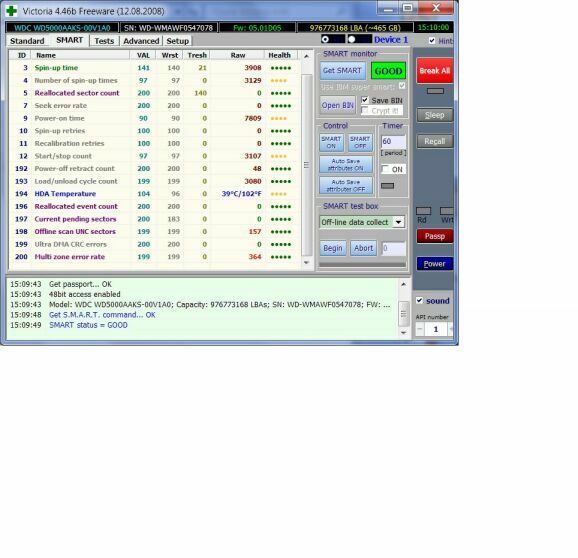Toggle the sound checkbox

pyautogui.click(x=419, y=300)
